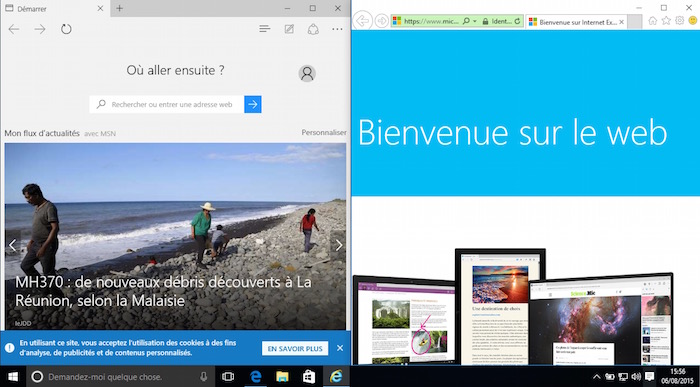This screenshot has width=700, height=387.
Task: Open Task View on the taskbar
Action: tap(228, 377)
